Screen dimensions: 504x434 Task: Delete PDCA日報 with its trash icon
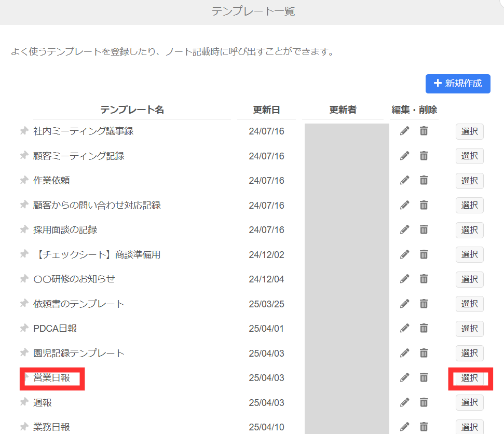[x=424, y=328]
